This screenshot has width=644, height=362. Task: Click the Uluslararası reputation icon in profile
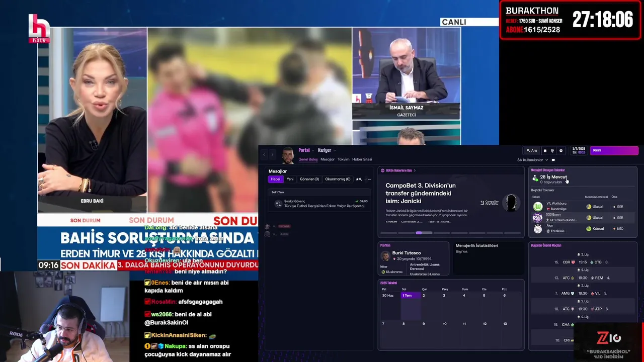tap(383, 272)
